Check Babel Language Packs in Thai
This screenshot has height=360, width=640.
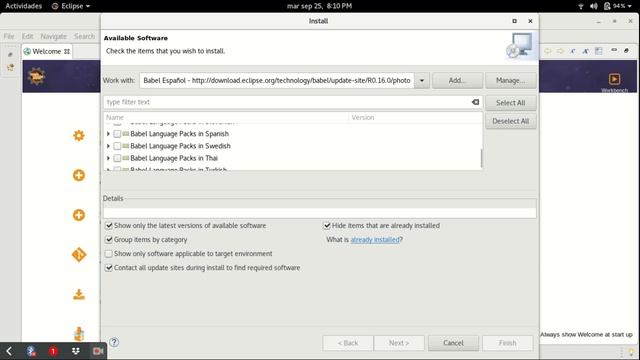[117, 158]
